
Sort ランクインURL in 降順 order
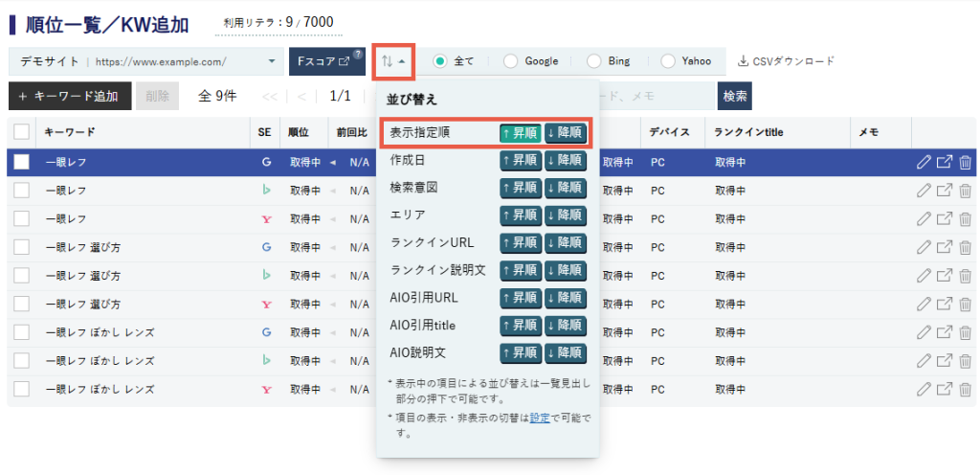click(565, 243)
